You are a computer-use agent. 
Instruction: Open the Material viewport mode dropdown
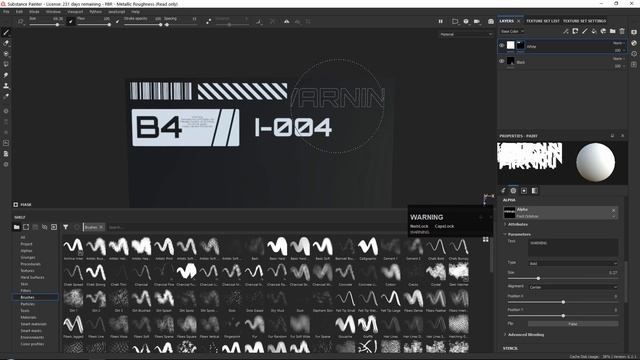(466, 34)
